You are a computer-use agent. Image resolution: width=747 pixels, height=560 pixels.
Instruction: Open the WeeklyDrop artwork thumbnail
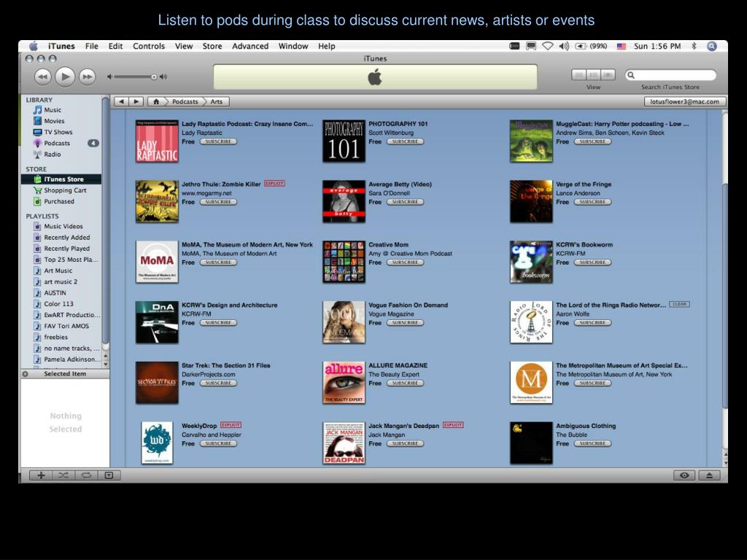click(157, 443)
